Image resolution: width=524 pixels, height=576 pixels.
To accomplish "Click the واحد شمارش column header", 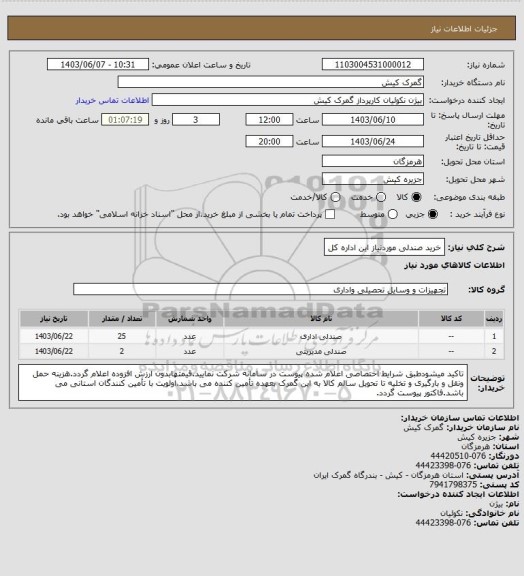I will pos(190,318).
